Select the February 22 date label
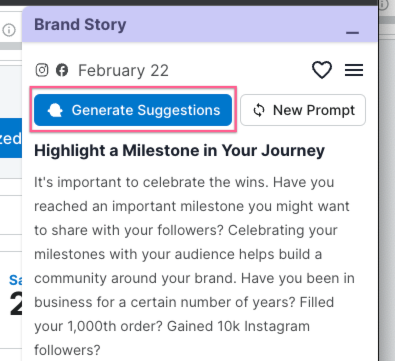Screen dimensions: 395x361 tap(123, 71)
